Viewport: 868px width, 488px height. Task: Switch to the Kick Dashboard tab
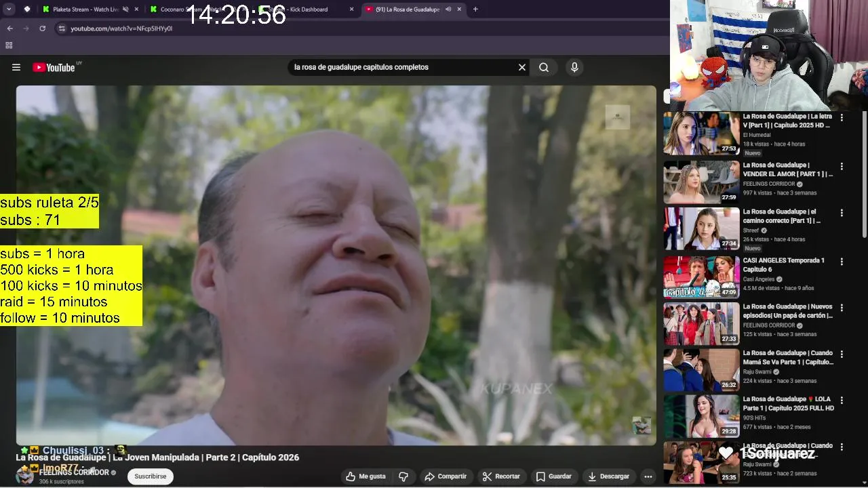(305, 9)
